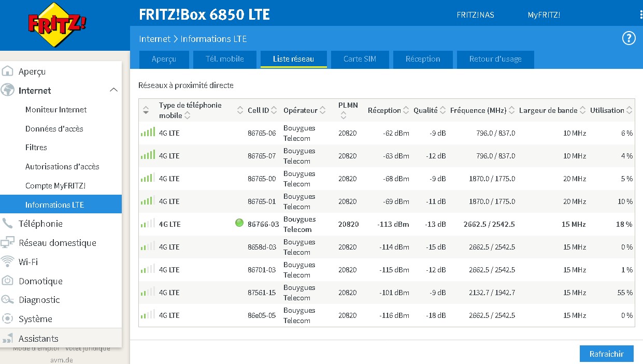Image resolution: width=643 pixels, height=364 pixels.
Task: Click signal bars icon for cell 86765-01
Action: pyautogui.click(x=148, y=200)
